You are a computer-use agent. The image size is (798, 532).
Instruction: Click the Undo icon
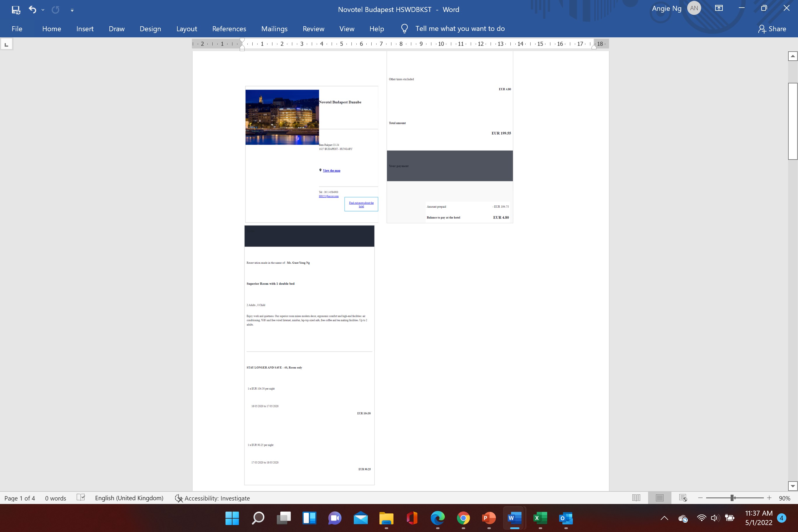[32, 10]
